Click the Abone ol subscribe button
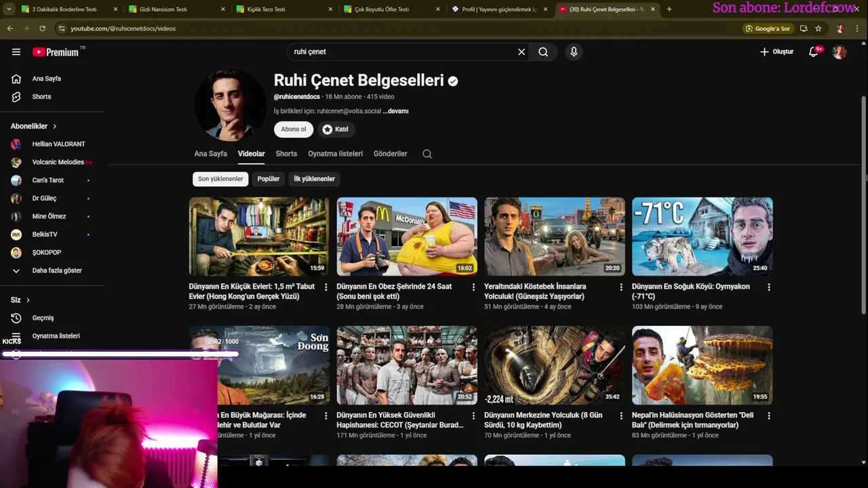This screenshot has height=488, width=868. [x=294, y=129]
